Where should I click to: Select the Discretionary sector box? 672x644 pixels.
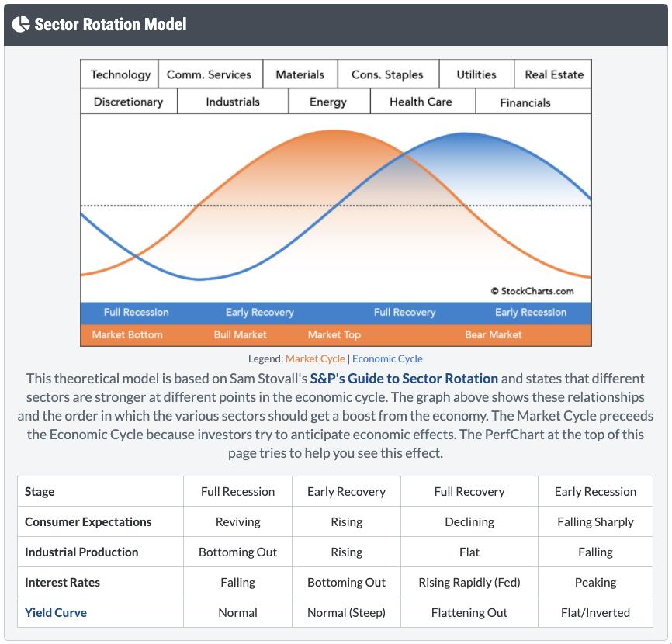tap(128, 102)
